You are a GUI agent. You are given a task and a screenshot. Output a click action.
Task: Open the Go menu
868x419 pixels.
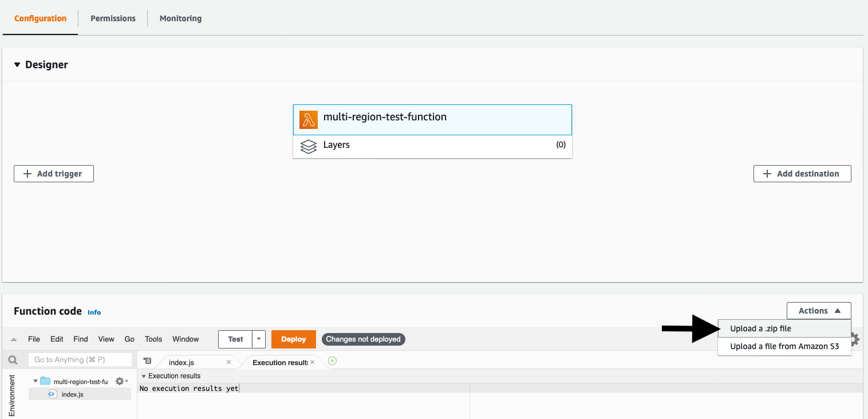coord(129,339)
